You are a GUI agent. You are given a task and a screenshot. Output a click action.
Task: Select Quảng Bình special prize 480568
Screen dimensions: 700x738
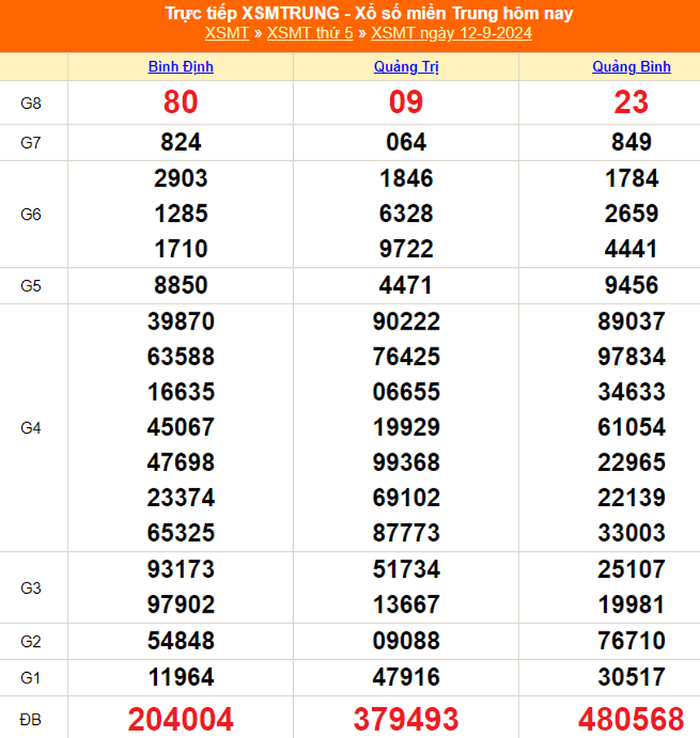point(631,718)
